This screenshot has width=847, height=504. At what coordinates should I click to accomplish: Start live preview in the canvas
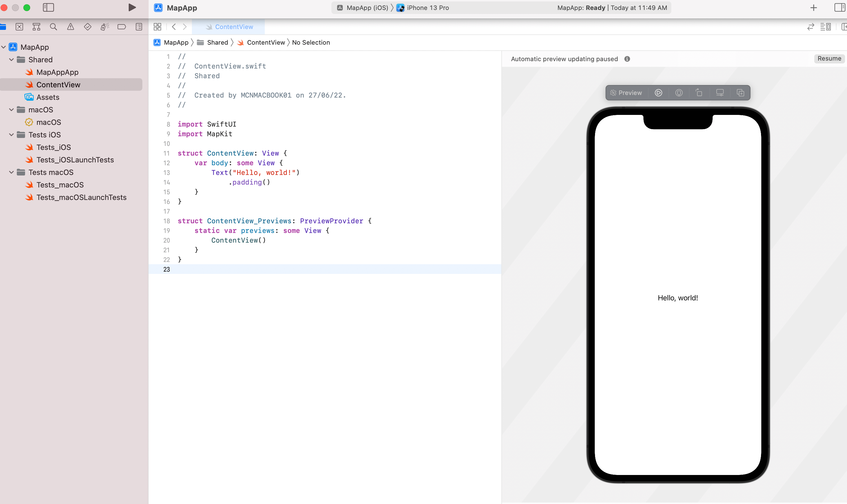click(658, 93)
